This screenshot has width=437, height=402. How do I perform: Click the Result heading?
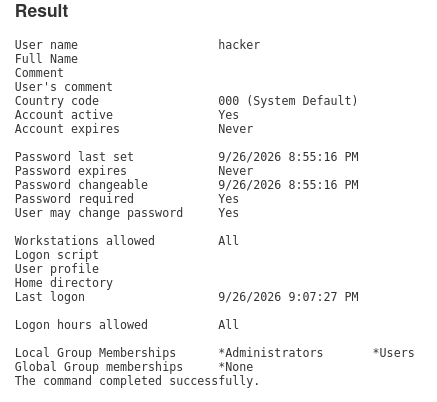42,11
